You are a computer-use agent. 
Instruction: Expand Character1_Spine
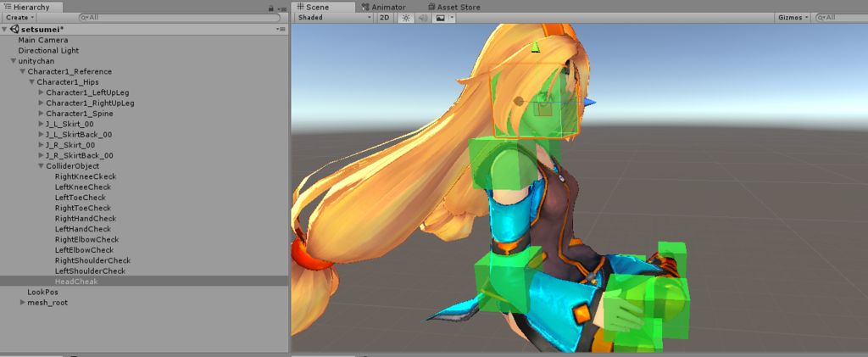pos(41,114)
